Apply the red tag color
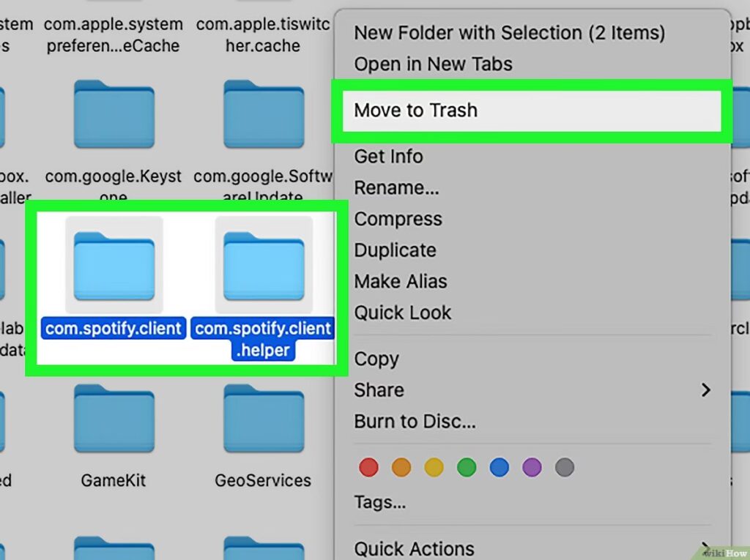 click(x=368, y=467)
